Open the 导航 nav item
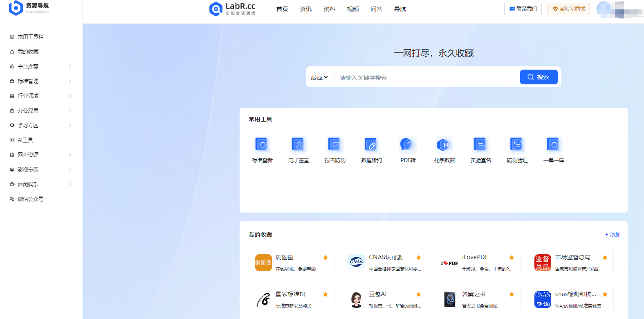 click(400, 9)
